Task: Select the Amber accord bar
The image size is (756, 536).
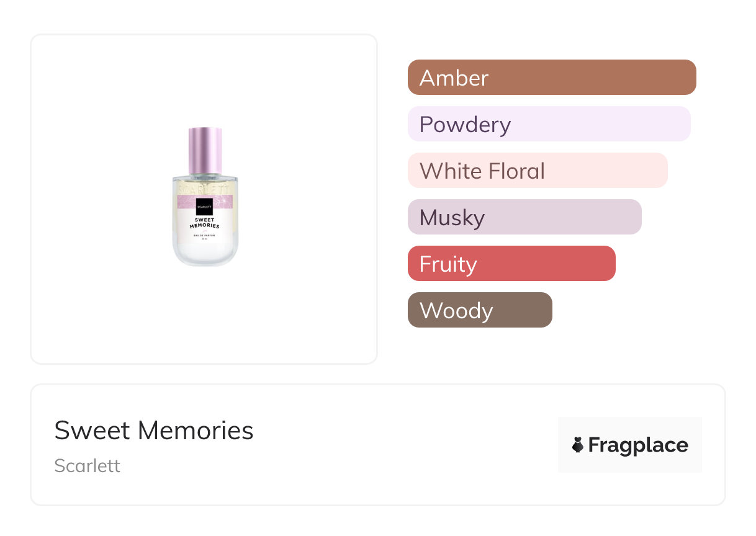Action: click(551, 78)
